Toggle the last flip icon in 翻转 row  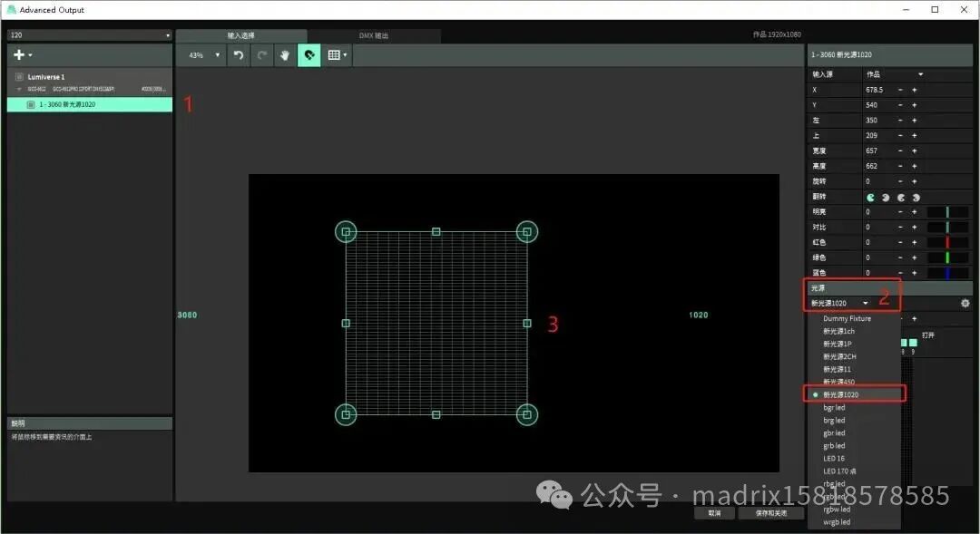[915, 198]
